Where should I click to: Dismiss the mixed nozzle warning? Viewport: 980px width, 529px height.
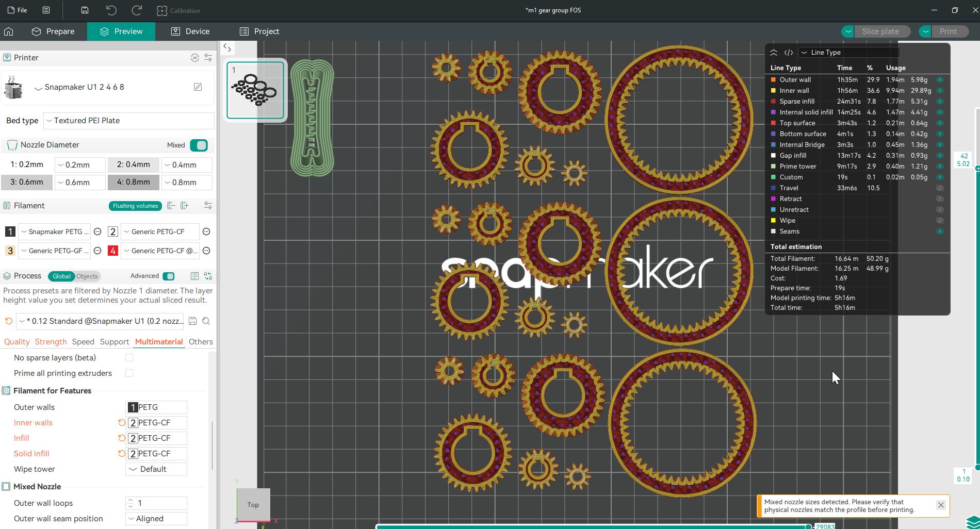941,505
